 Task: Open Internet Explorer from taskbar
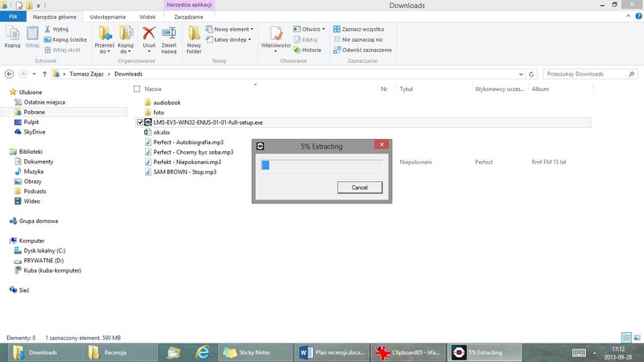pos(202,352)
